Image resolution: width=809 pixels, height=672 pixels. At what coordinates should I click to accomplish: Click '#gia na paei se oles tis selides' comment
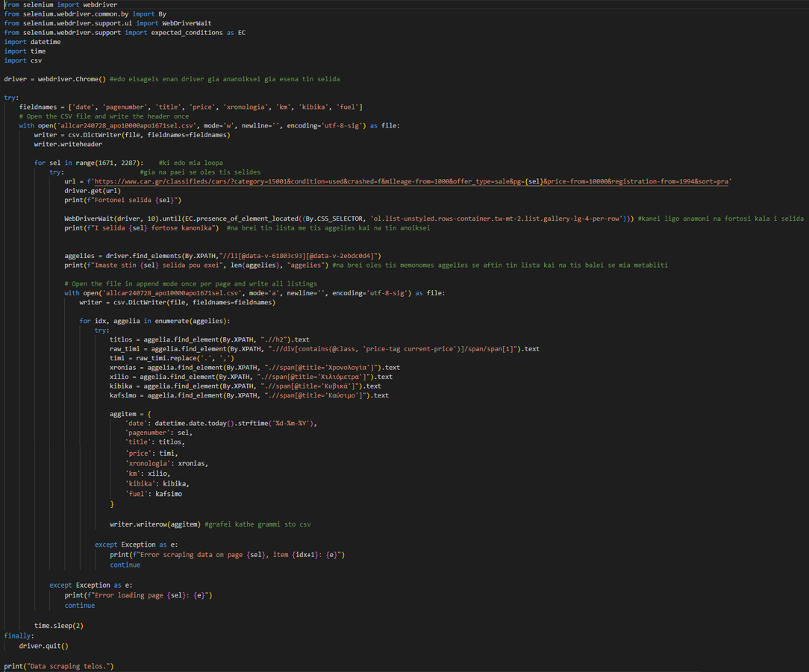coord(200,172)
